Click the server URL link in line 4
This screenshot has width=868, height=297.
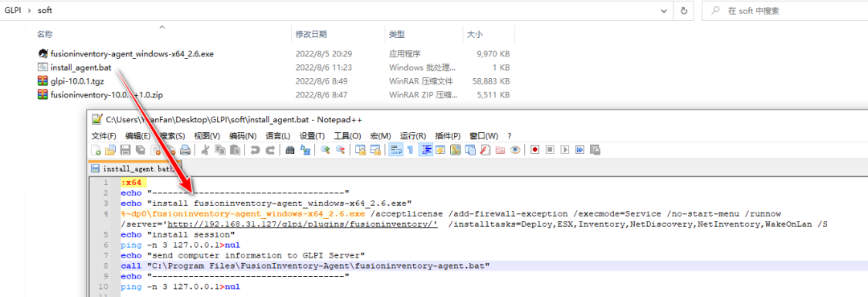pos(302,224)
